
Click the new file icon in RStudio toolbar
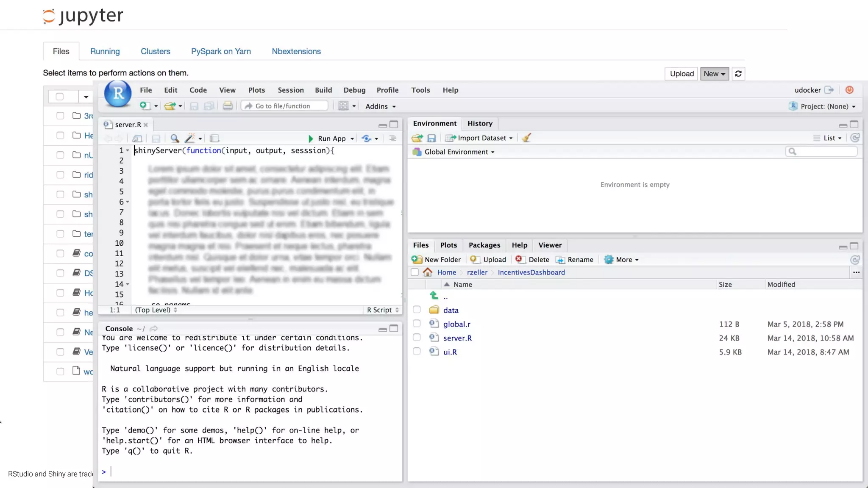coord(145,106)
